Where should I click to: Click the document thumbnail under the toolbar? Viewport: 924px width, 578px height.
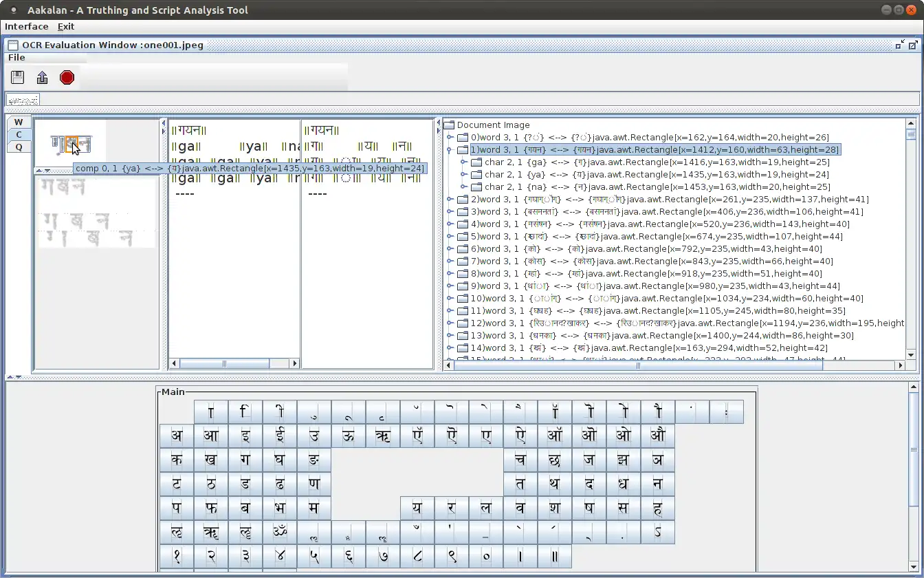(x=23, y=100)
